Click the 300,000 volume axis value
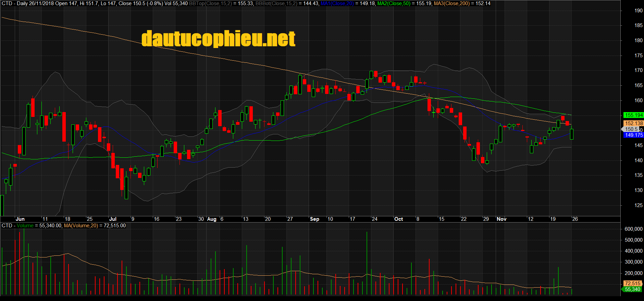Viewport: 644px width, 301px height. point(634,262)
